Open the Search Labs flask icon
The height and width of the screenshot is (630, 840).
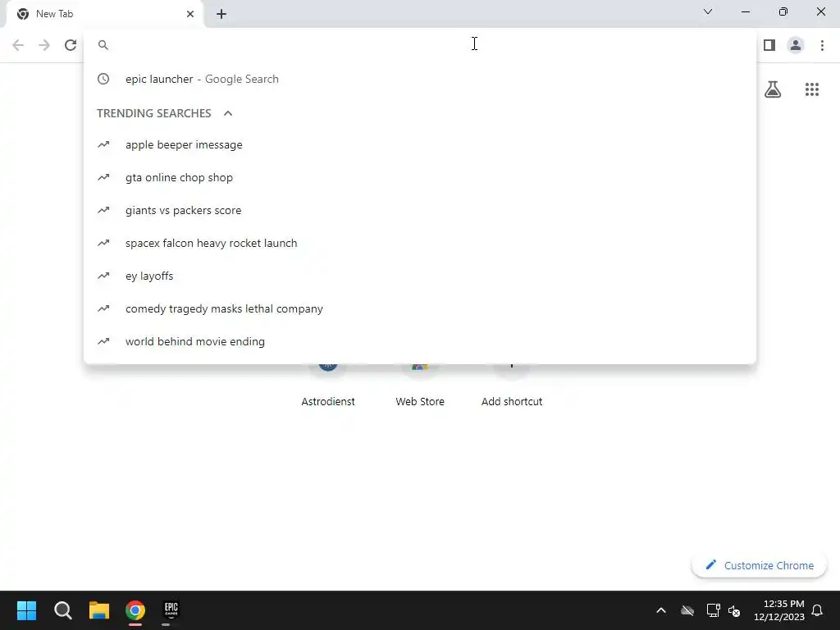point(773,89)
